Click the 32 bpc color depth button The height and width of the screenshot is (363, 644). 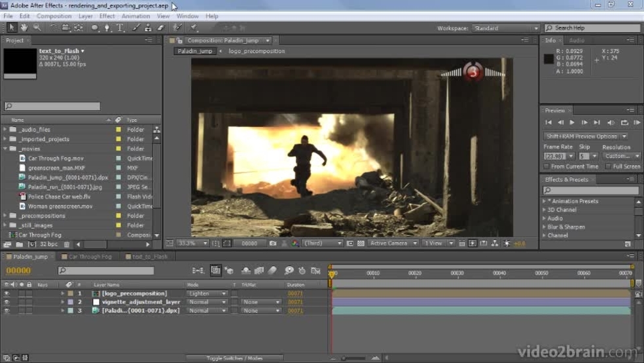(49, 244)
